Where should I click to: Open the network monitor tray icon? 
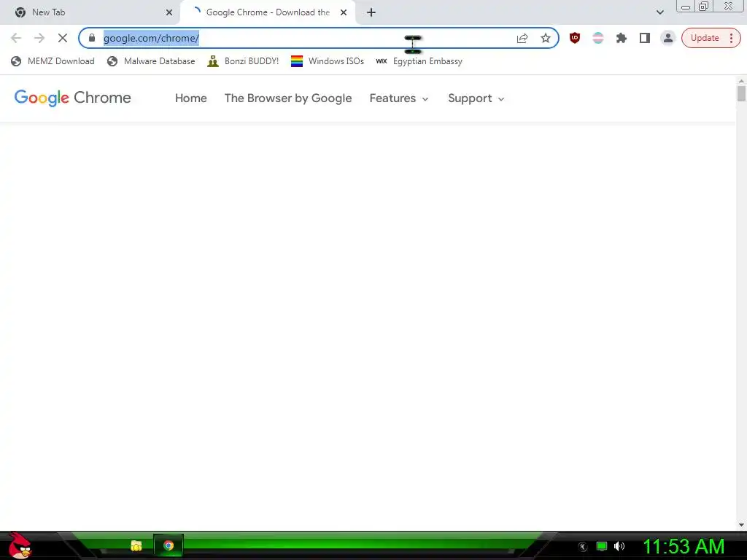(602, 546)
